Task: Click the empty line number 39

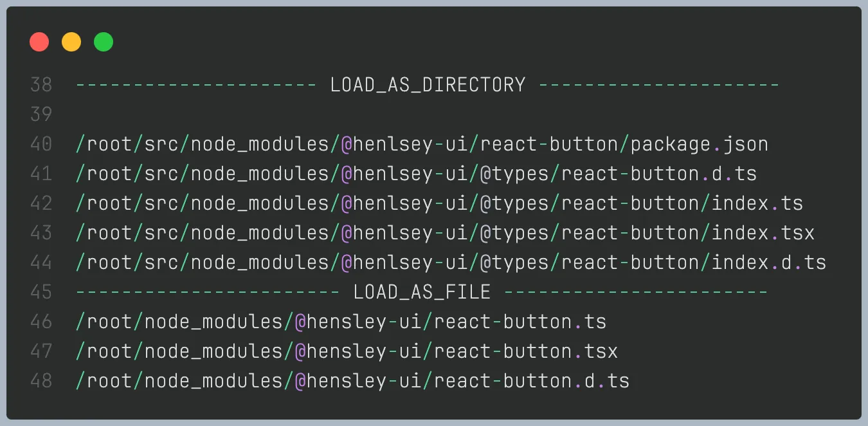Action: point(41,115)
